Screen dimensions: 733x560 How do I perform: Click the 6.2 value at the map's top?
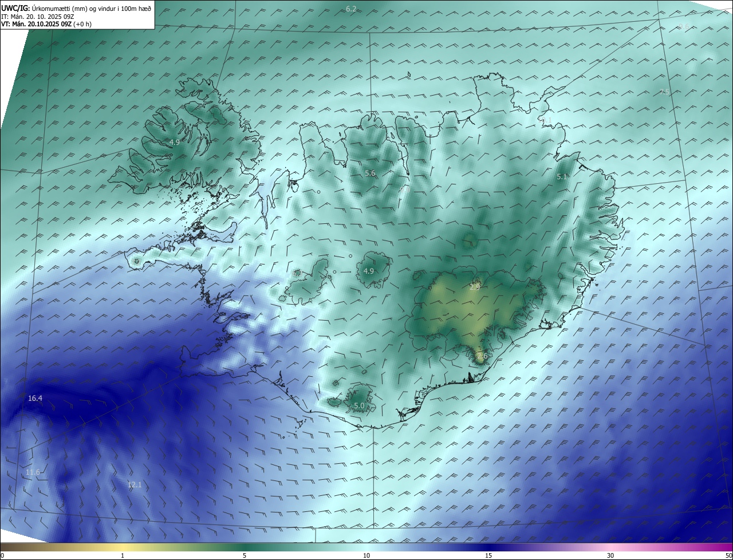352,9
